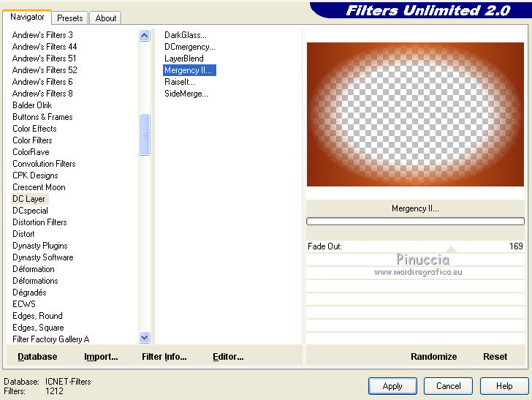This screenshot has width=532, height=400.
Task: Select Andrew's Filters 6 category
Action: (x=42, y=82)
